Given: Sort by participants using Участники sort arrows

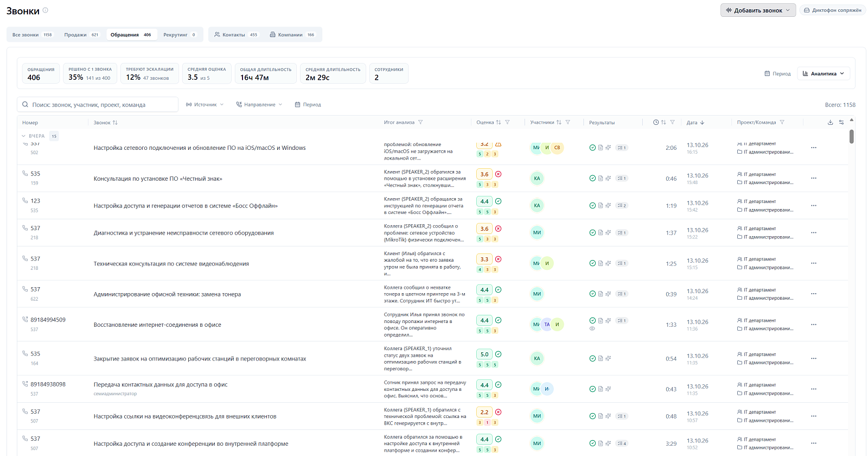Looking at the screenshot, I should click(559, 123).
